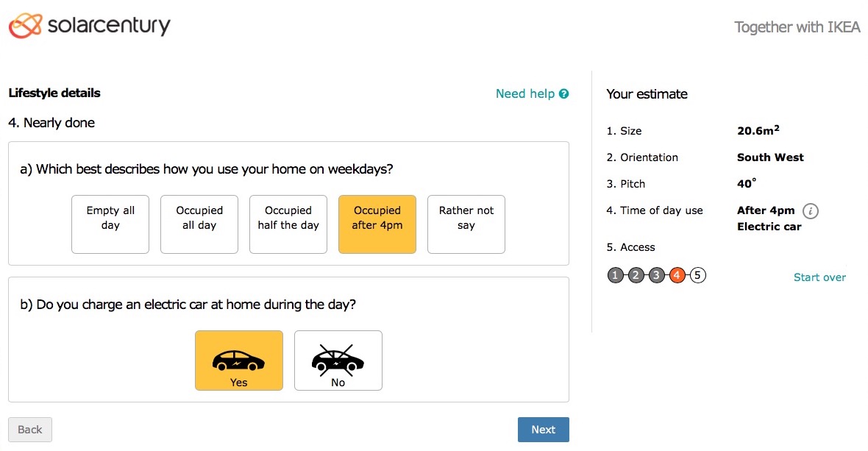Go to step 1 circle in progress
The width and height of the screenshot is (868, 451).
point(615,276)
